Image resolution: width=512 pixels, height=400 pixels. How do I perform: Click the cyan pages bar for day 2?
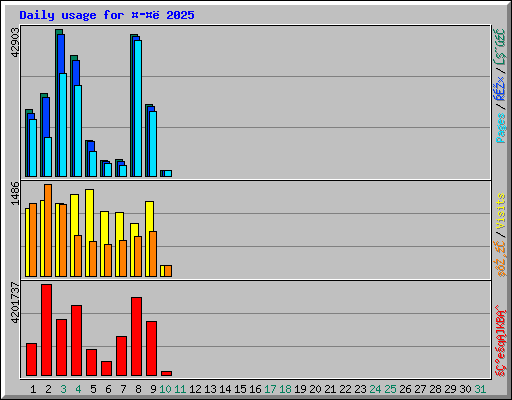(x=48, y=157)
